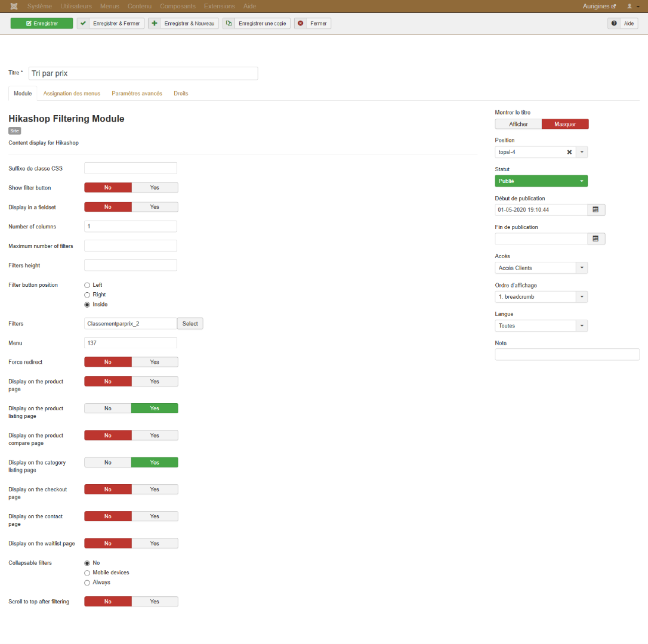
Task: Open the Langue Toutes dropdown
Action: [x=541, y=326]
